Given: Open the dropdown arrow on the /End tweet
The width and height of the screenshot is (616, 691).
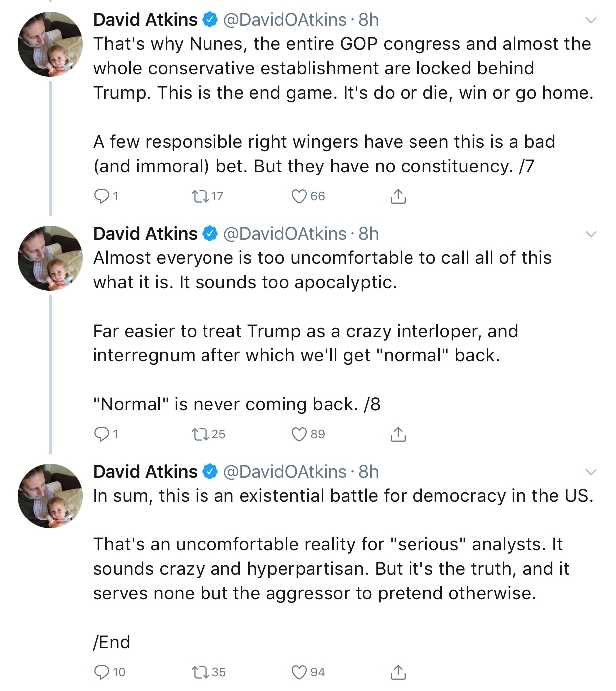Looking at the screenshot, I should tap(591, 472).
